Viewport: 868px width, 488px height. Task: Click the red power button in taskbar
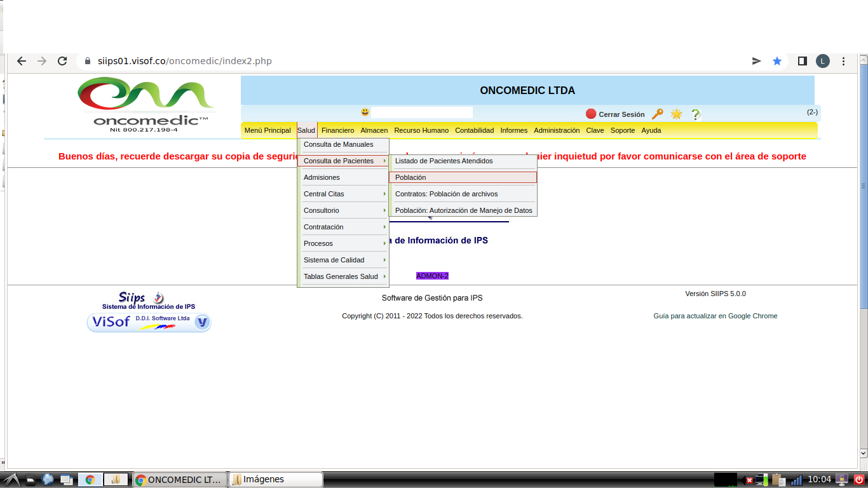(858, 480)
